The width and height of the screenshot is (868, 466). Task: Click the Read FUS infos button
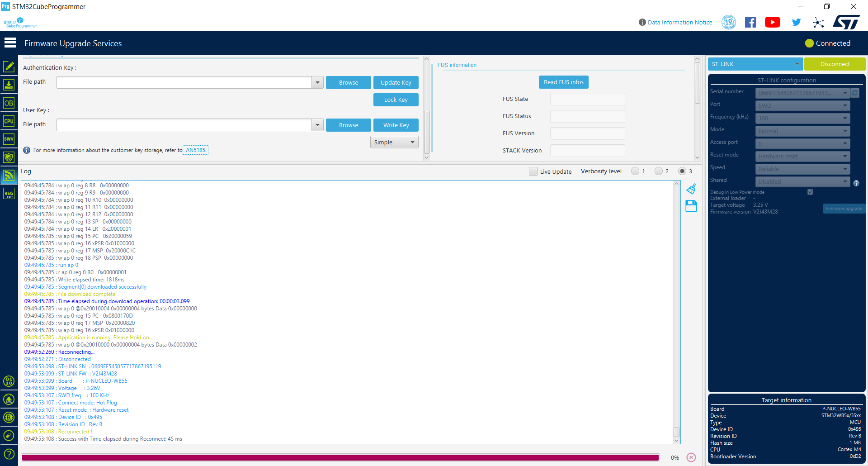[x=563, y=82]
